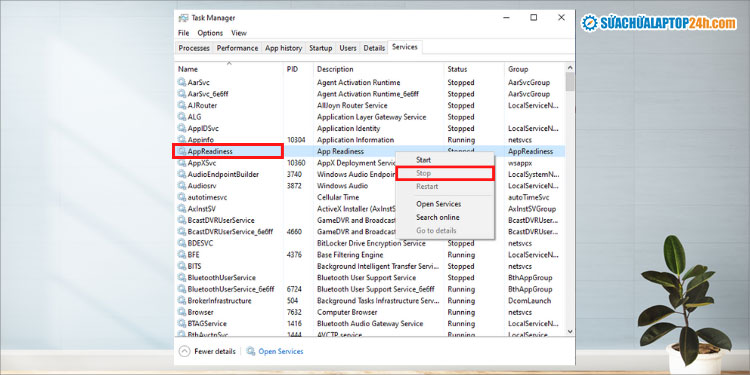Sort services by the PID column header

pos(298,69)
